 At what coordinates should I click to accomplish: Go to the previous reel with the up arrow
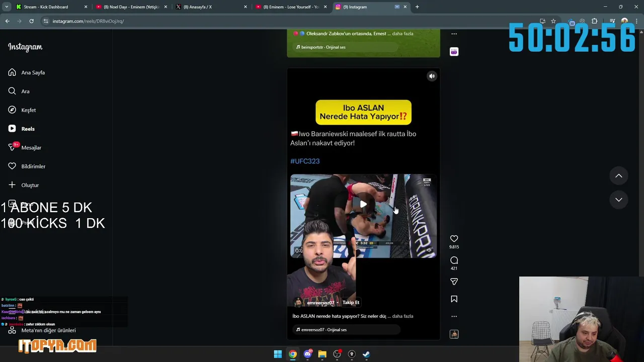(619, 176)
